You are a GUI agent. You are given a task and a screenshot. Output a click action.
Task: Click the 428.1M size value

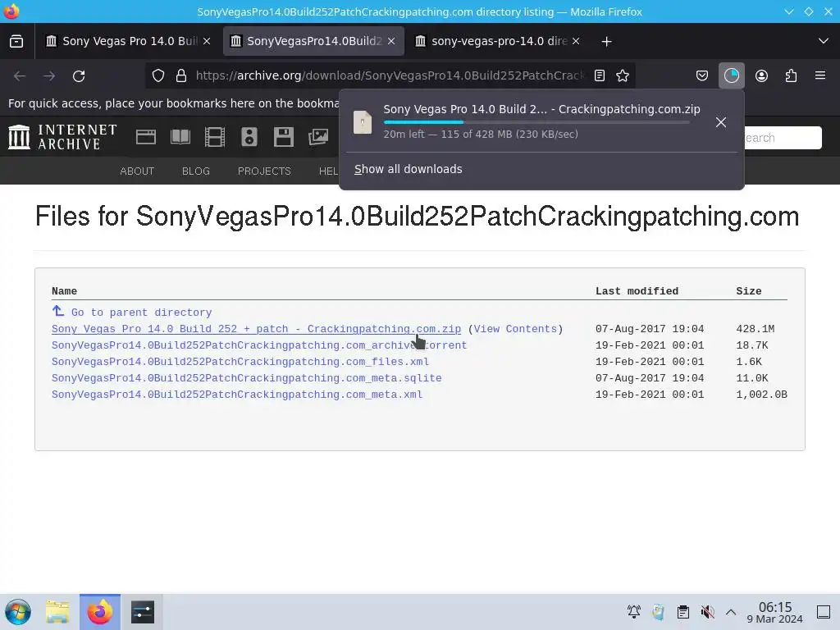coord(756,329)
